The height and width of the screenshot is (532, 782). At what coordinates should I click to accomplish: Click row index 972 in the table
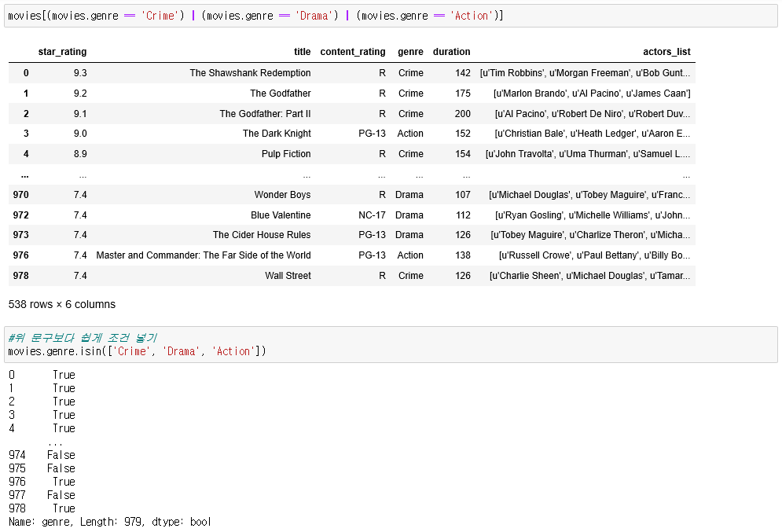pos(21,215)
